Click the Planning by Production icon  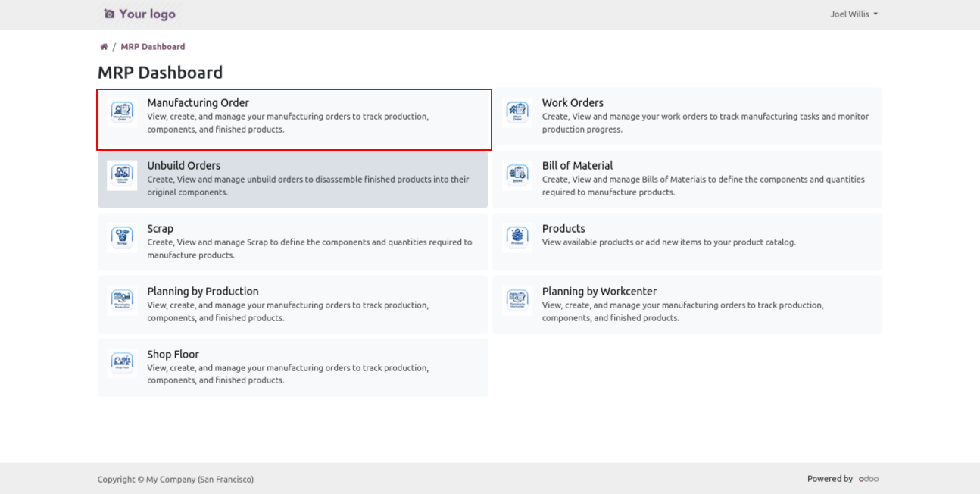(x=122, y=302)
